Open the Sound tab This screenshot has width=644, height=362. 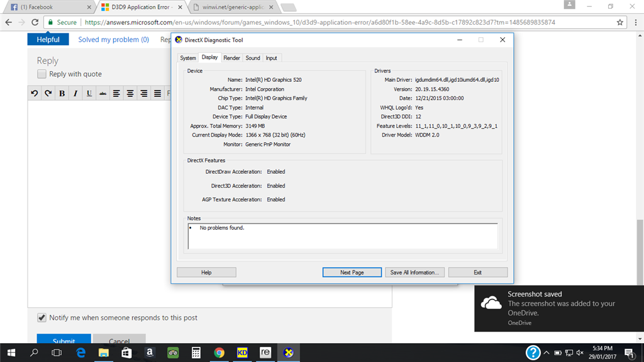[x=253, y=58]
